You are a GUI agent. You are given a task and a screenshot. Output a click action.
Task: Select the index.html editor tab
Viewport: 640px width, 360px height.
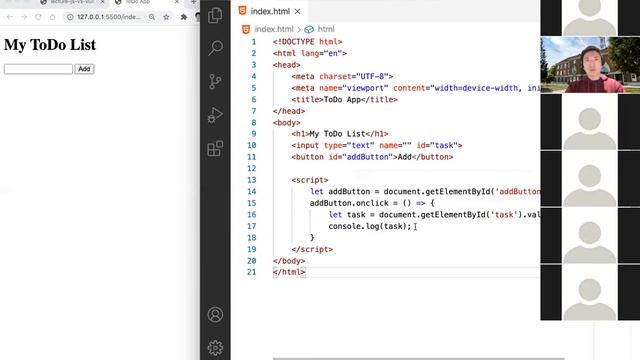[x=269, y=11]
